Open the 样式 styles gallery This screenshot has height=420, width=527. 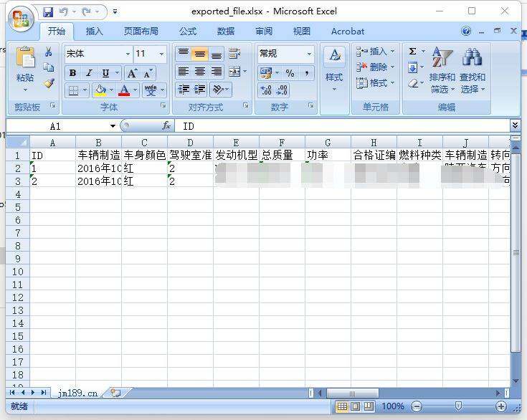point(334,69)
